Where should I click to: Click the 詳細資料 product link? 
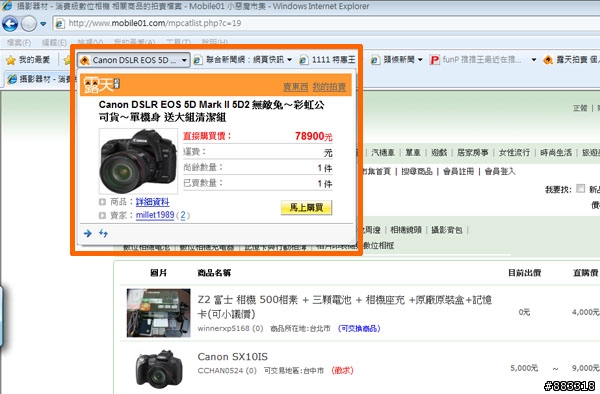click(x=152, y=202)
